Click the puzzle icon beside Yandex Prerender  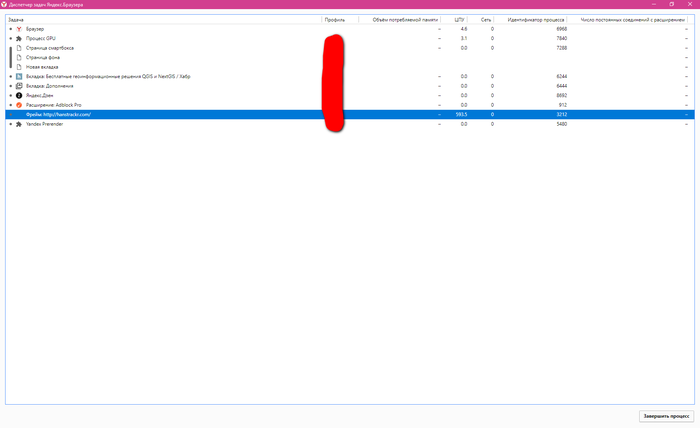point(18,124)
